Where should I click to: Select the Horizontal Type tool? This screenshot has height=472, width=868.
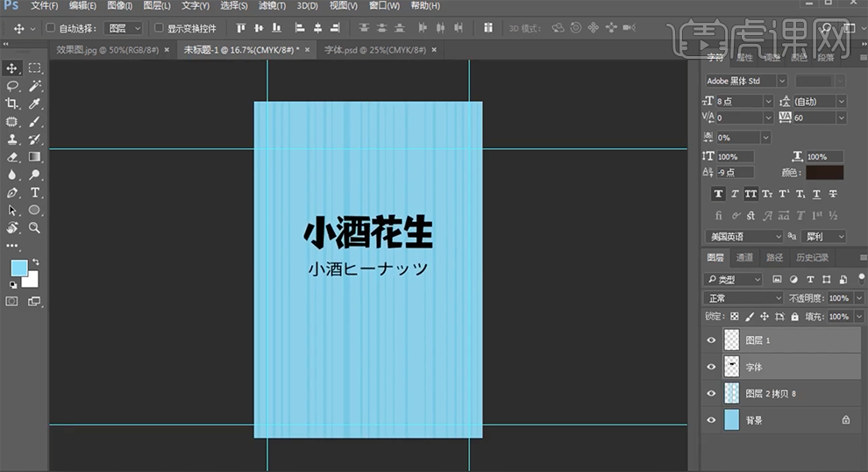[x=34, y=192]
